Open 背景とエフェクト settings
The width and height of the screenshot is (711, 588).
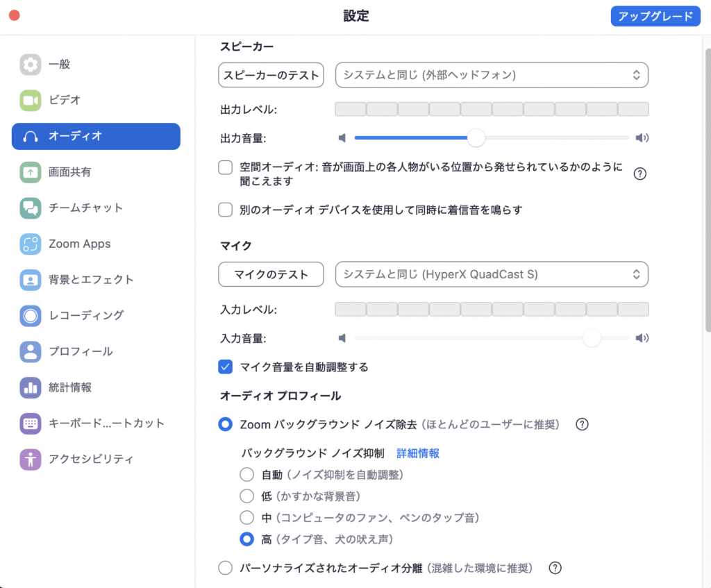tap(96, 280)
